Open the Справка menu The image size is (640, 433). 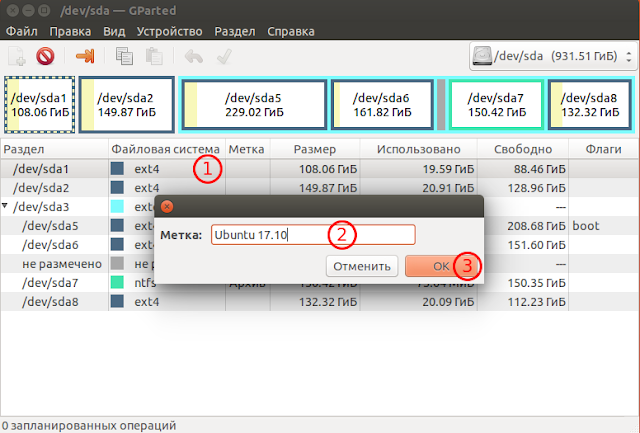[x=291, y=31]
